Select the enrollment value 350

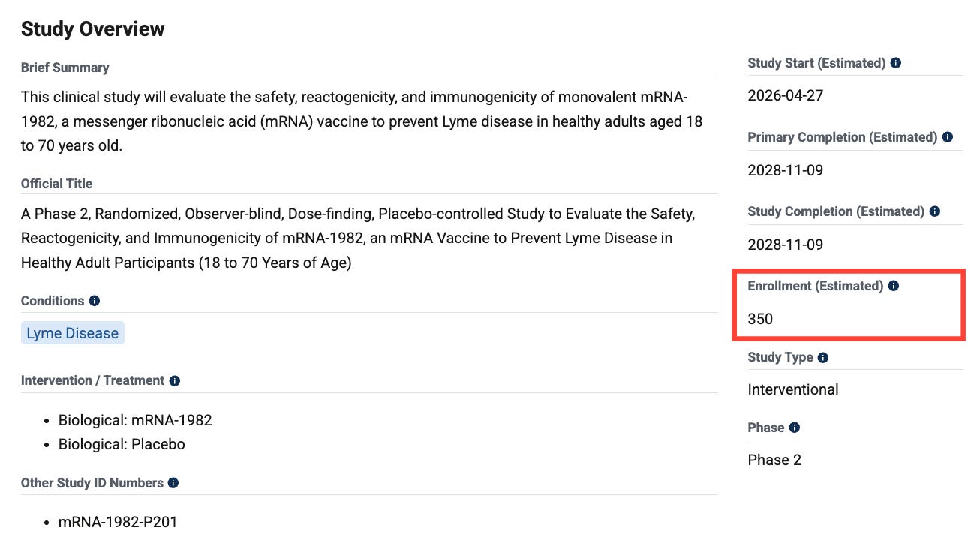(760, 319)
